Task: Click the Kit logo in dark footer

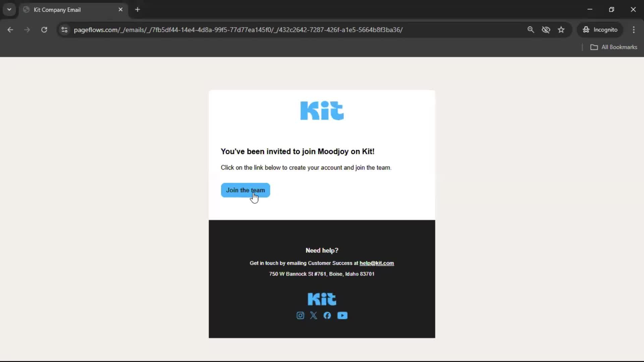Action: click(x=322, y=299)
